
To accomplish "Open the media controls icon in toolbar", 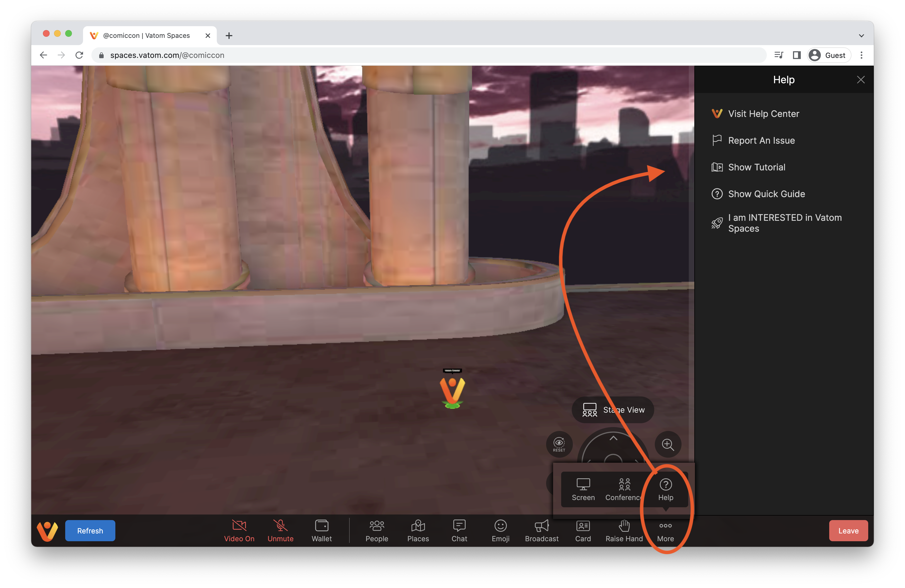I will point(779,55).
